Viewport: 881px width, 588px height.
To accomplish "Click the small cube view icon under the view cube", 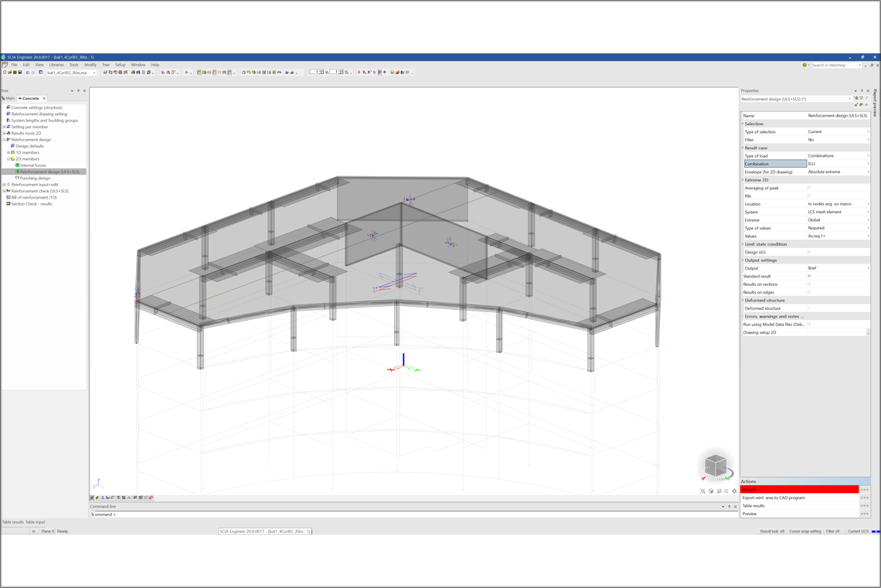I will tap(711, 491).
